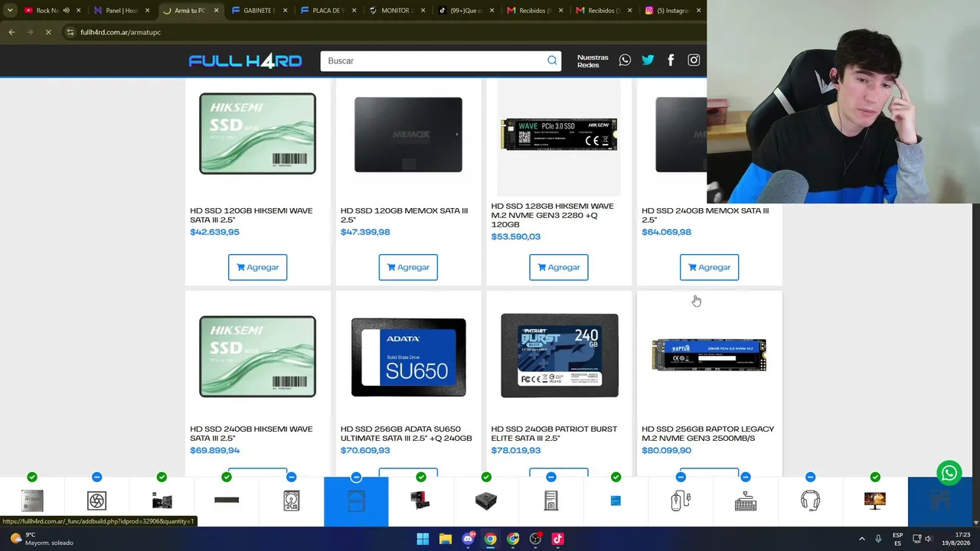
Task: Stop loading the page
Action: (x=47, y=32)
